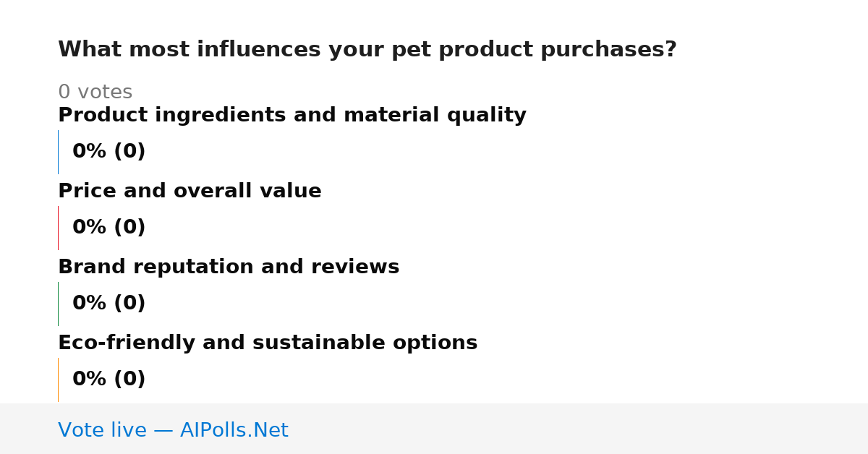868x454 pixels.
Task: Click the '0 votes' total count
Action: (x=95, y=93)
